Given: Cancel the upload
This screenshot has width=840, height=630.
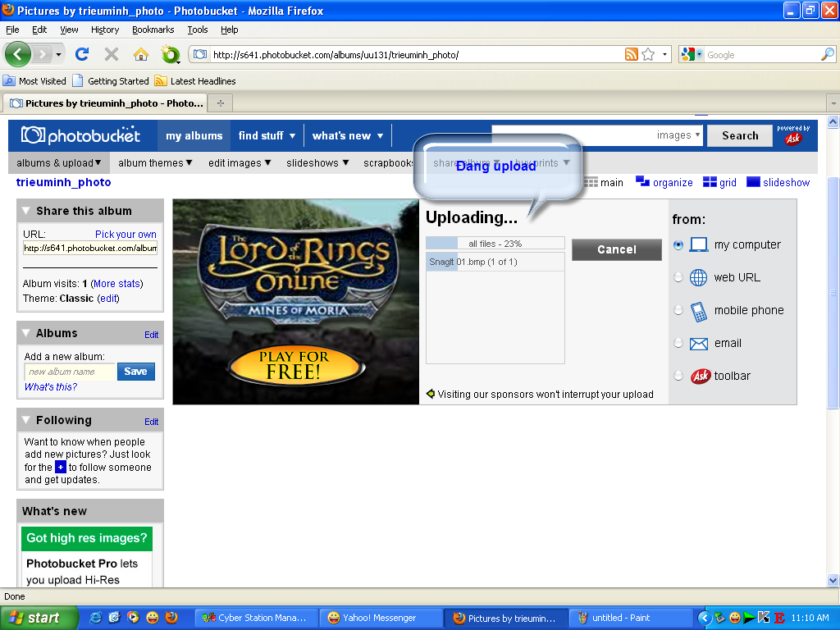Looking at the screenshot, I should point(617,249).
